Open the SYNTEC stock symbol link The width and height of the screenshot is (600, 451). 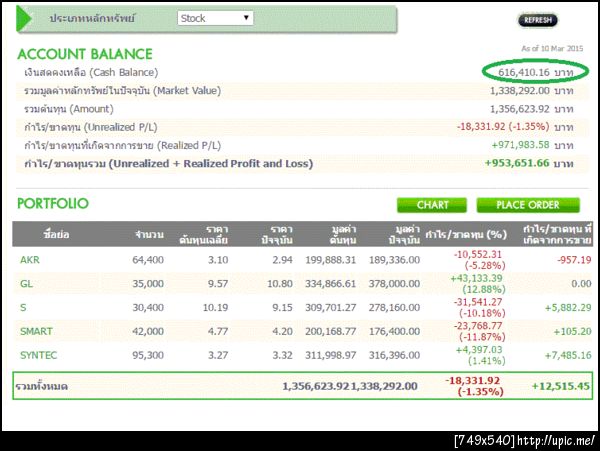(38, 355)
